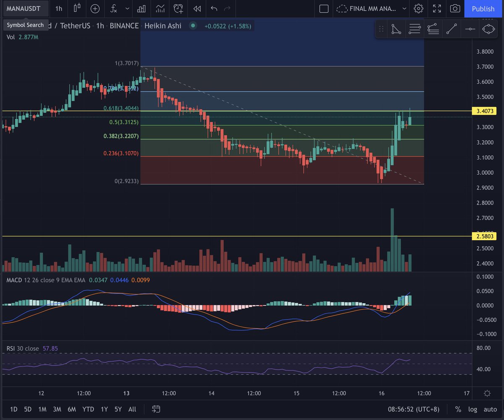504x420 pixels.
Task: Click the 0.618(3.4044) Fib level label
Action: (121, 108)
